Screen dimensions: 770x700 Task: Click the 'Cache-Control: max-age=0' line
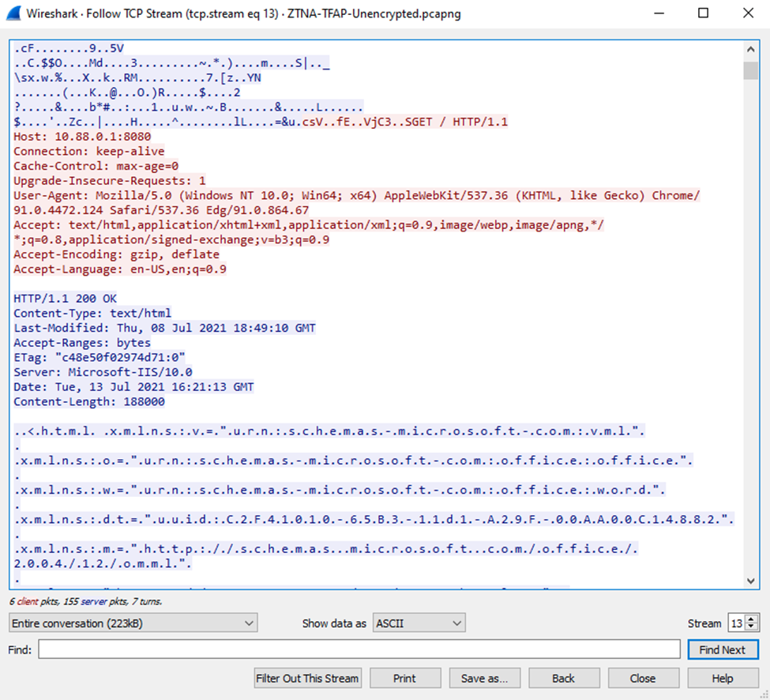[x=96, y=166]
